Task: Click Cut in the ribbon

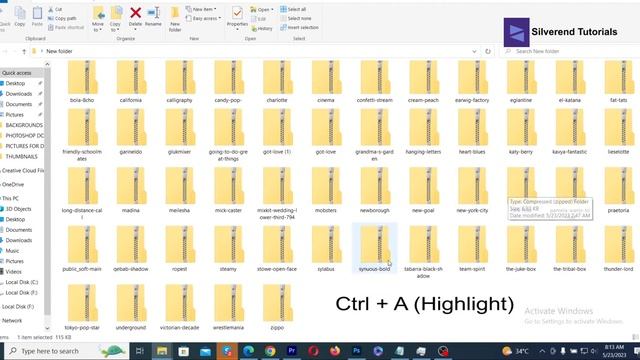Action: (55, 9)
